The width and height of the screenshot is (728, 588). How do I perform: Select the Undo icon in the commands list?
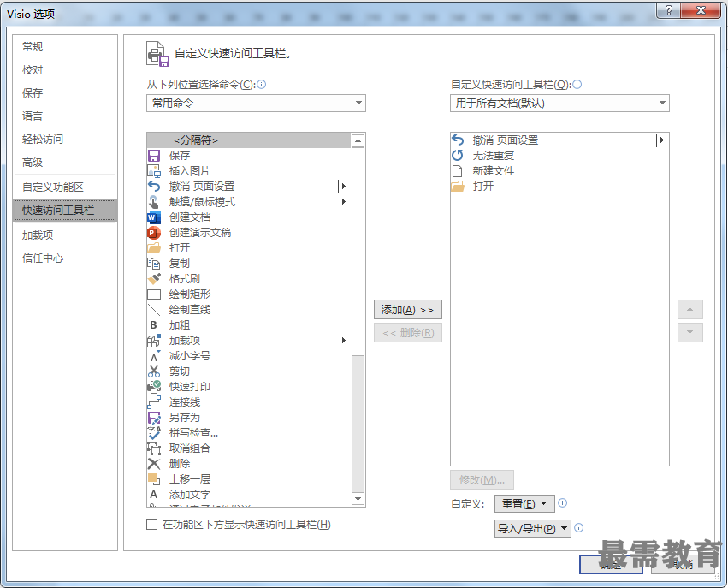[x=154, y=187]
